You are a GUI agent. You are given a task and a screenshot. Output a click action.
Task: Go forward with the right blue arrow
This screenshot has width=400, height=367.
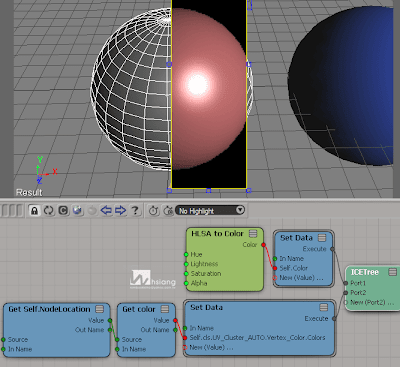pos(120,210)
